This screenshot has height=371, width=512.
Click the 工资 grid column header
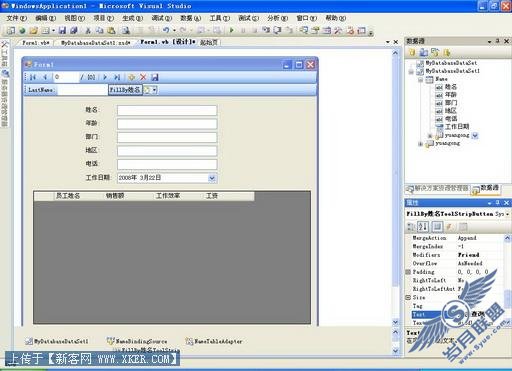click(229, 196)
